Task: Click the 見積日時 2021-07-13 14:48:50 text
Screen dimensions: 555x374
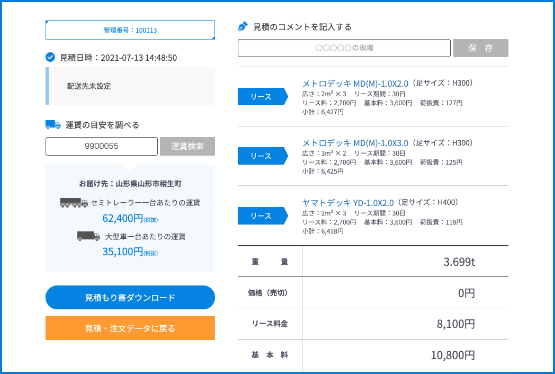Action: pyautogui.click(x=118, y=58)
